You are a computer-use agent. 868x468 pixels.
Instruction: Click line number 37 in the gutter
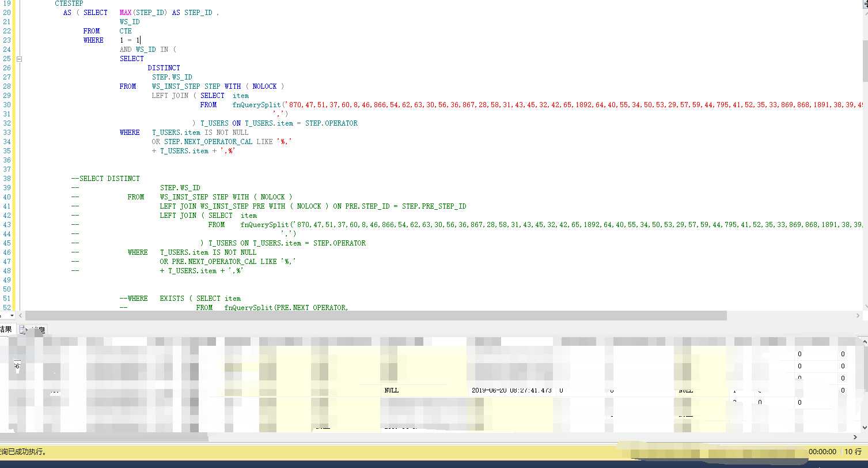pyautogui.click(x=7, y=169)
